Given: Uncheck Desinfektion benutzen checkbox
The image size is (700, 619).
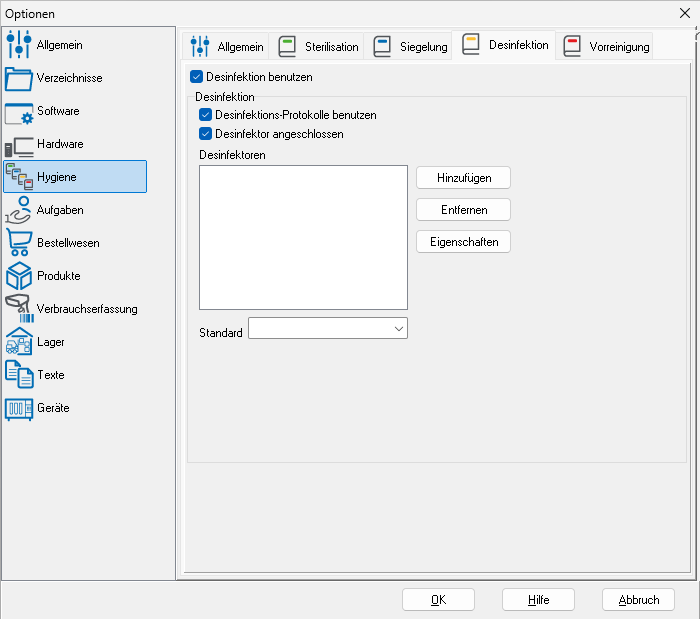Looking at the screenshot, I should pyautogui.click(x=197, y=77).
